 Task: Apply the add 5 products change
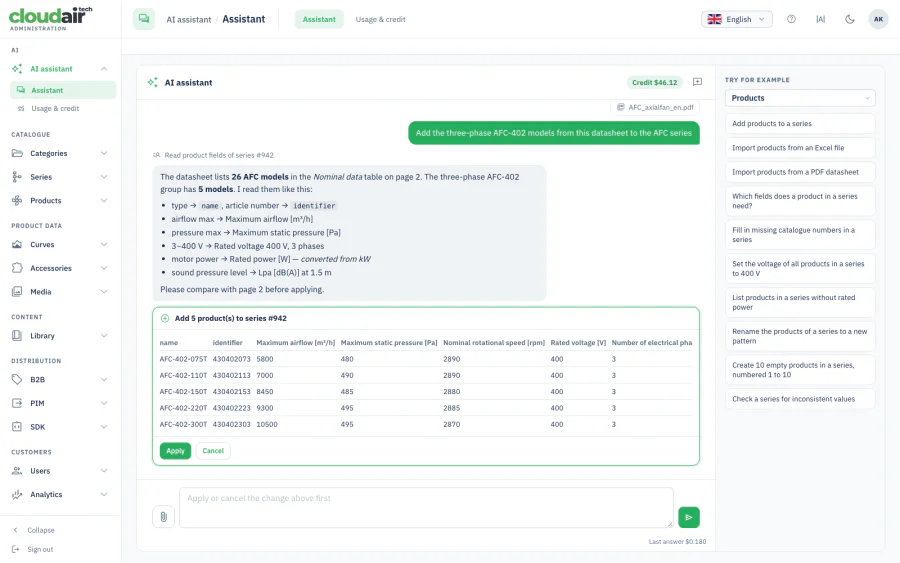[175, 451]
